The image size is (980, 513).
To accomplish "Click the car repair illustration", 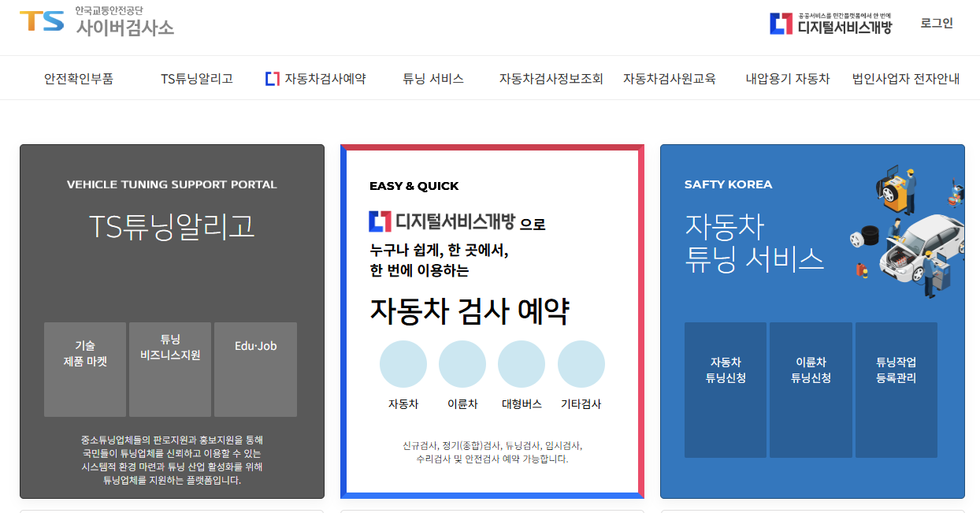I will 907,232.
